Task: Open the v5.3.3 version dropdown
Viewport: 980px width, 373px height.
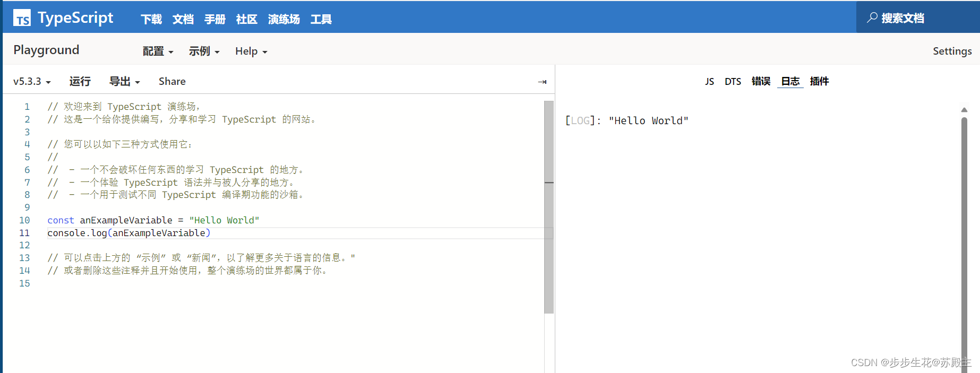Action: pyautogui.click(x=32, y=81)
